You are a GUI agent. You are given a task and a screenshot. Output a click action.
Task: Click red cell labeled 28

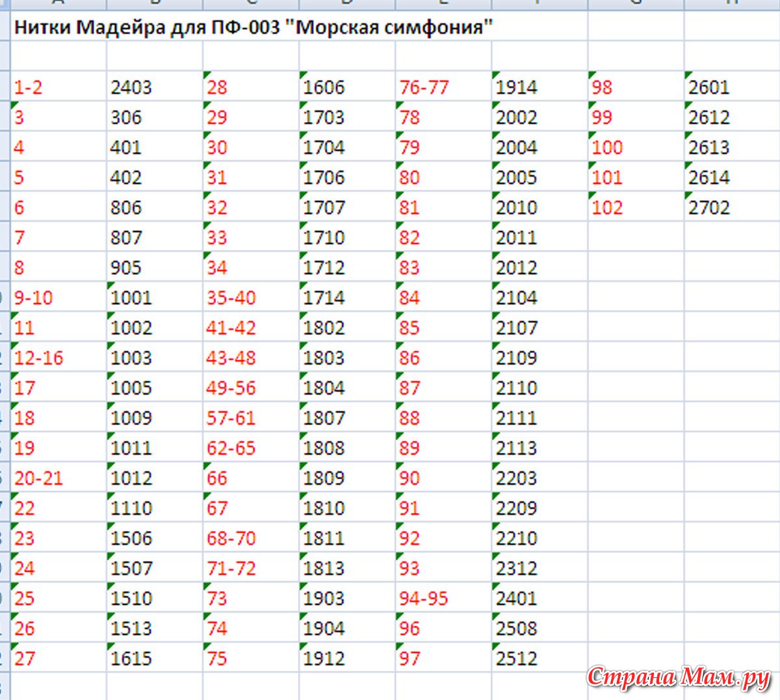click(251, 86)
